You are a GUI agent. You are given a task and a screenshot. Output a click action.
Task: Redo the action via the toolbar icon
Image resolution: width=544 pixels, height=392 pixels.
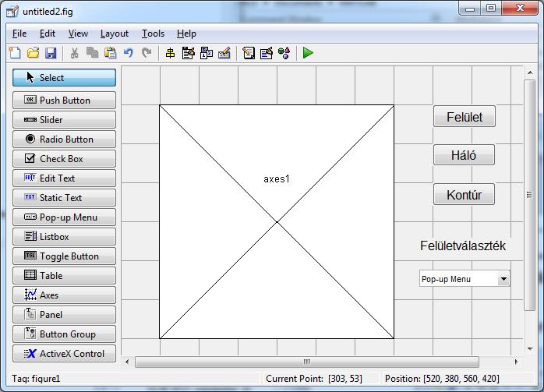coord(147,53)
